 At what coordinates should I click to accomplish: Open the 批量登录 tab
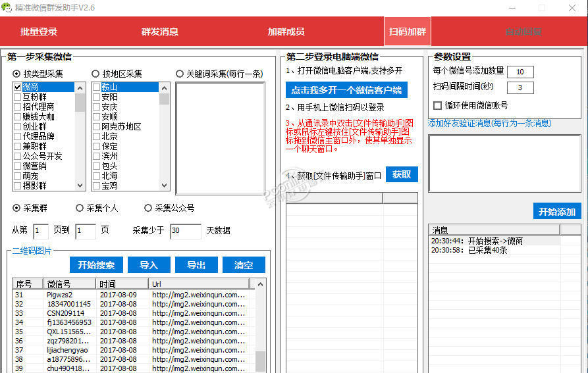(39, 32)
